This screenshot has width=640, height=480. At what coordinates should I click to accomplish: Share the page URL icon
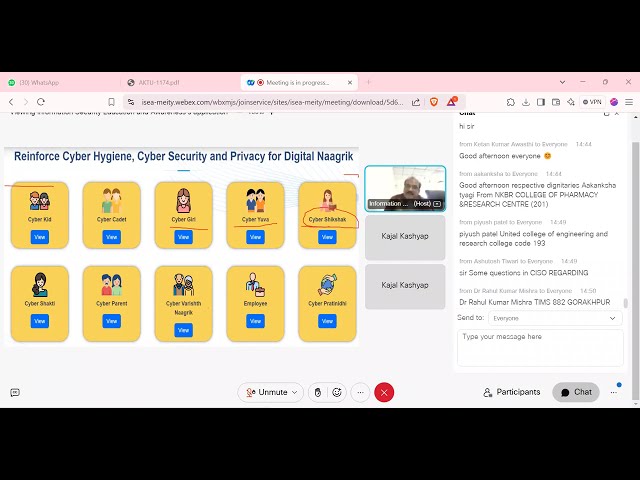[416, 102]
